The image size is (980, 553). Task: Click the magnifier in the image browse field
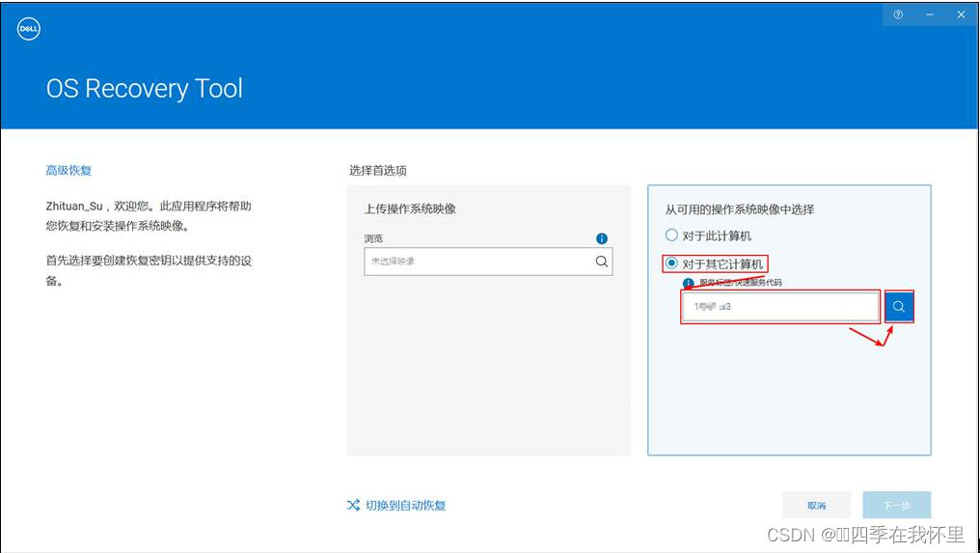tap(601, 262)
